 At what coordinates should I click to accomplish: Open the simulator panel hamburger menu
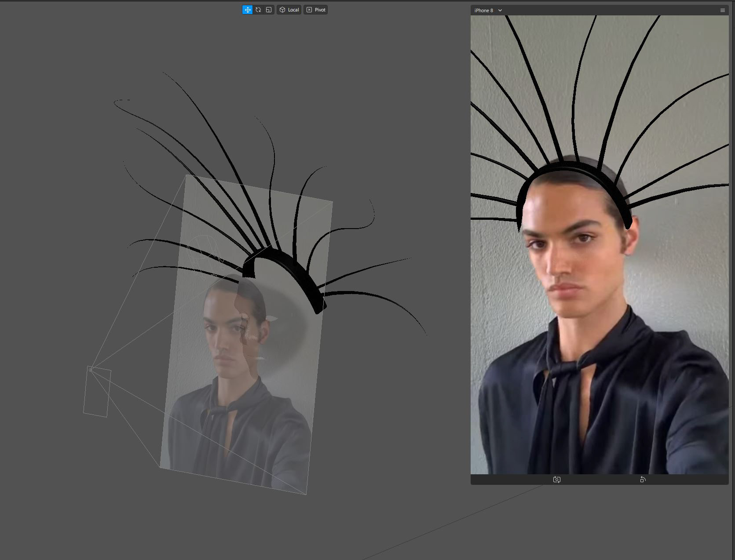722,10
